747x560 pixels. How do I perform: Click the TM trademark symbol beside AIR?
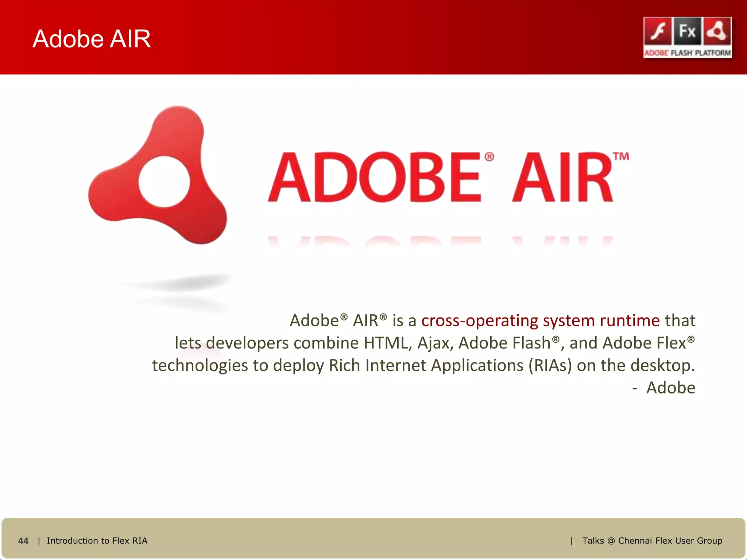click(x=621, y=157)
